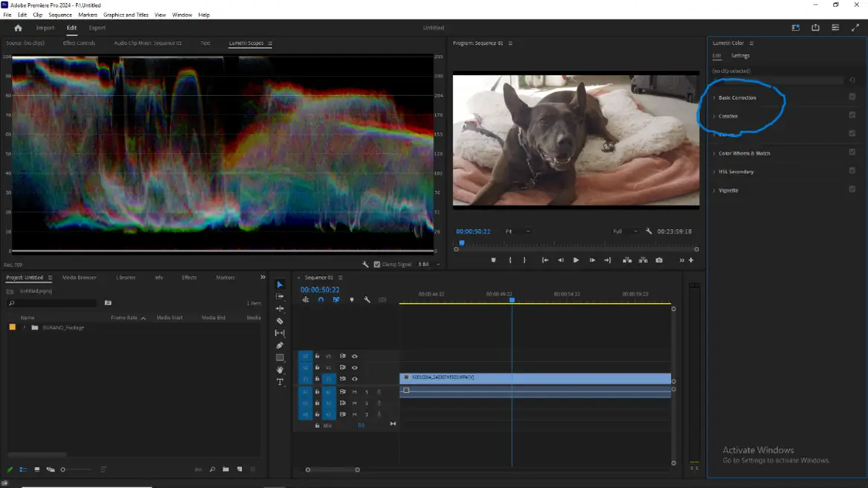Expand the BURANO_Footage bin

coord(25,327)
